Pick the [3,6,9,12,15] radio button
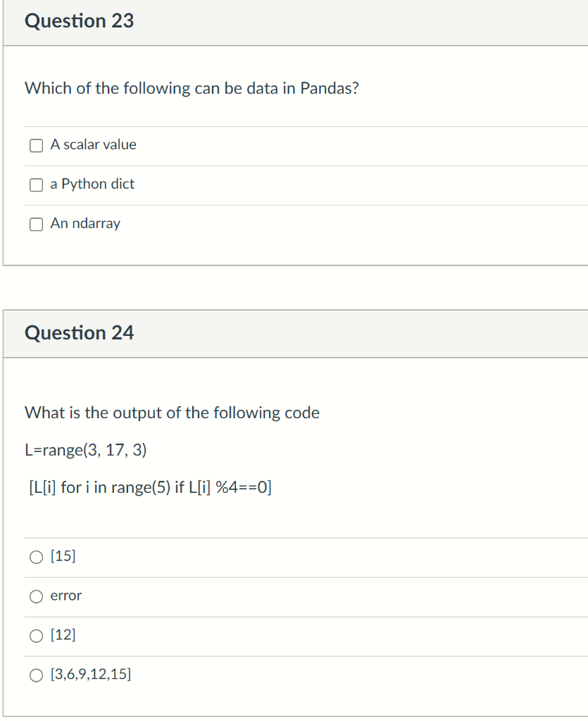588x721 pixels. point(37,675)
